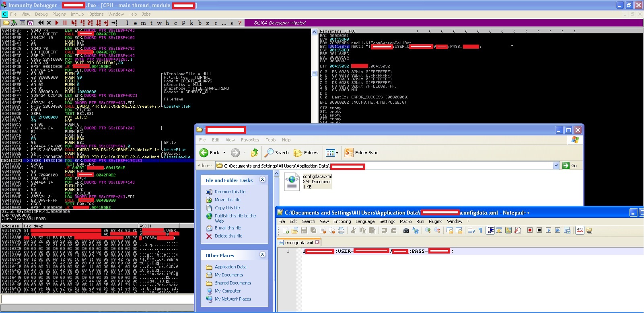Open the memory map 'm' window
Image resolution: width=644 pixels, height=313 pixels.
coord(143,23)
